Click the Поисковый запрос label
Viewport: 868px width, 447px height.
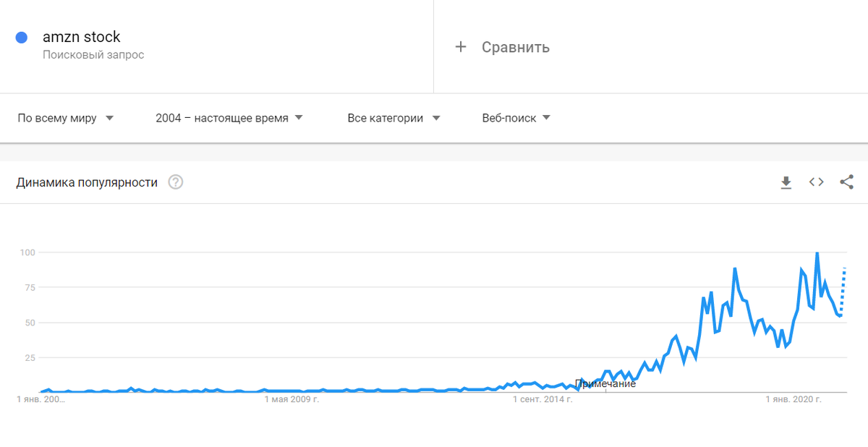(93, 55)
